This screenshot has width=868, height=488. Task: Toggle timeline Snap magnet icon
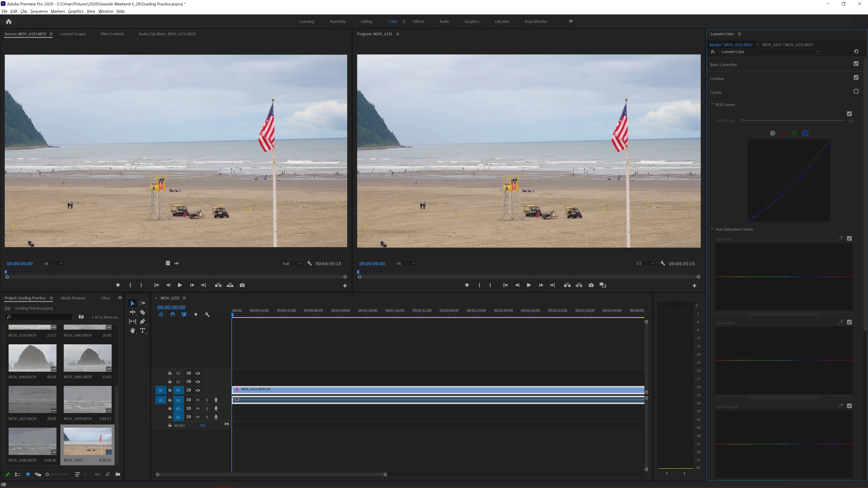click(x=172, y=314)
